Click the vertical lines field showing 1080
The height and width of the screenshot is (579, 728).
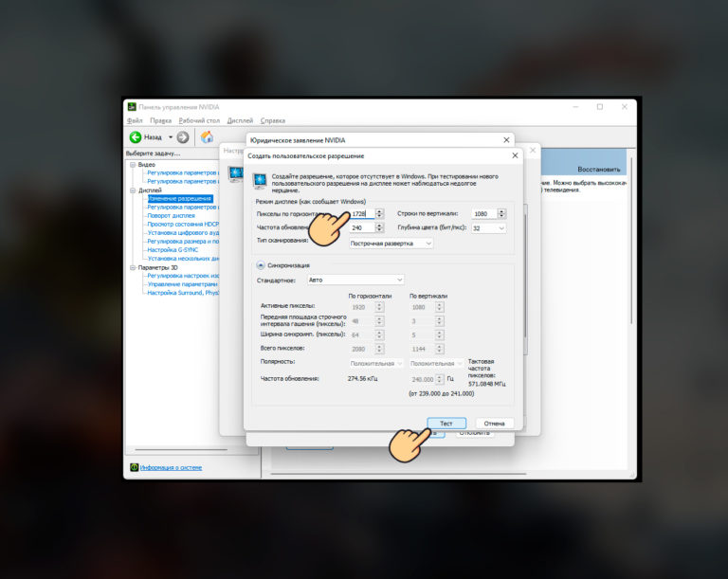pos(484,213)
